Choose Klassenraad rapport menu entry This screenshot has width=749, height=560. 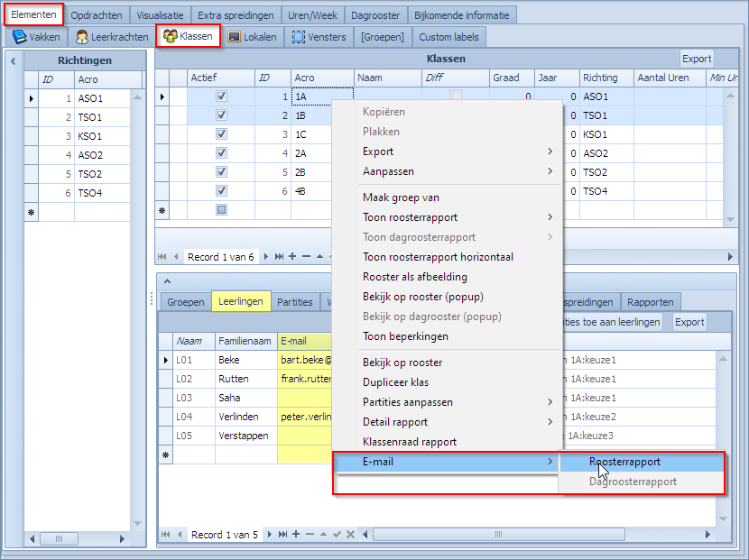click(448, 442)
